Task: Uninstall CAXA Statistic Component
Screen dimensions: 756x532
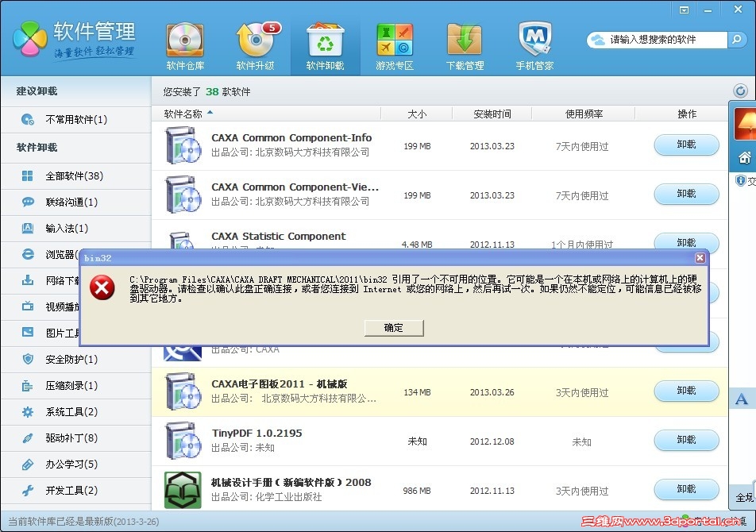Action: 686,241
